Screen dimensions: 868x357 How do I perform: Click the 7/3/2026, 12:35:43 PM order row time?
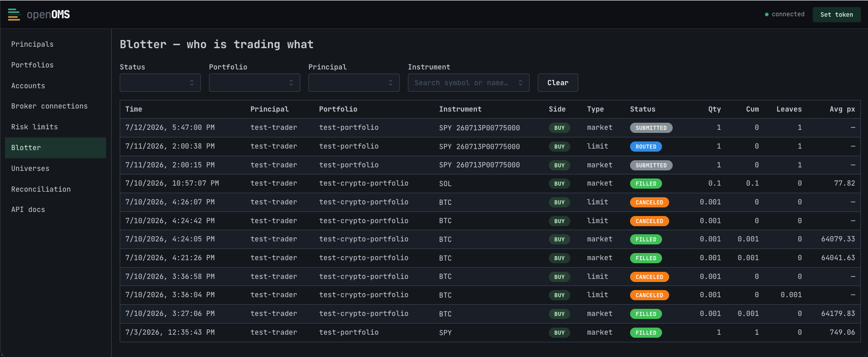(170, 332)
